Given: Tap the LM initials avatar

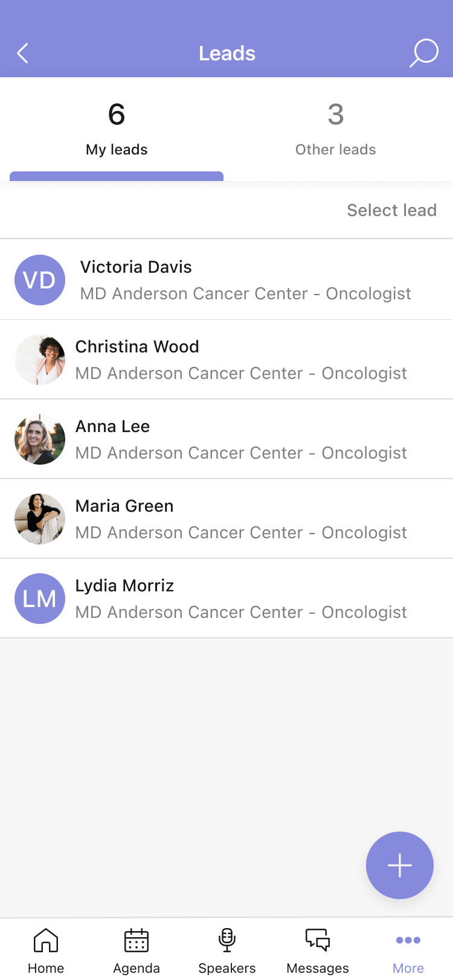Looking at the screenshot, I should (x=40, y=599).
